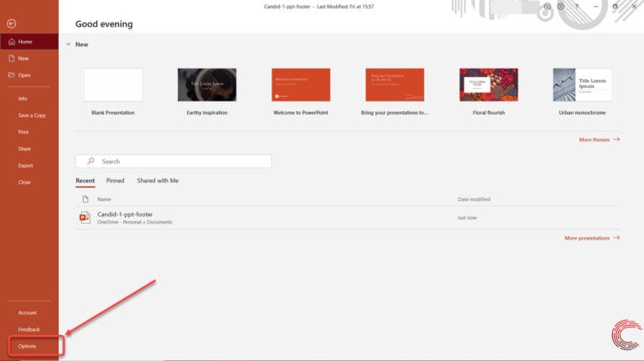Image resolution: width=644 pixels, height=361 pixels.
Task: Click the Open folder icon in sidebar
Action: pos(12,75)
